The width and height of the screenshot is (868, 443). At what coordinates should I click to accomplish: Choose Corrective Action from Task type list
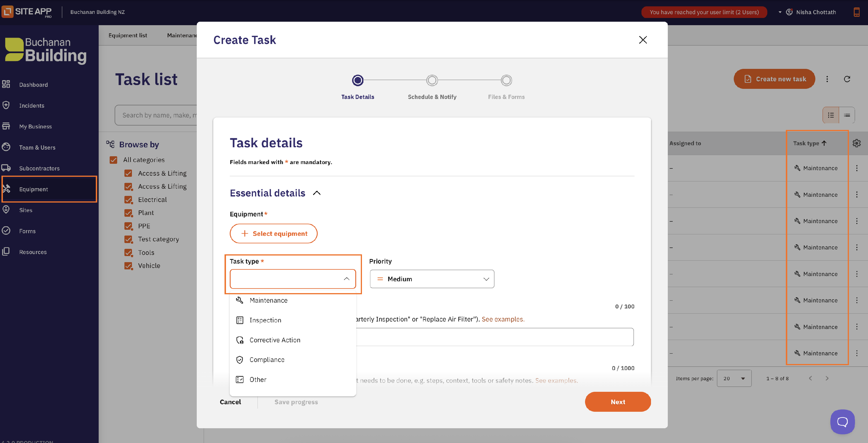[293, 340]
